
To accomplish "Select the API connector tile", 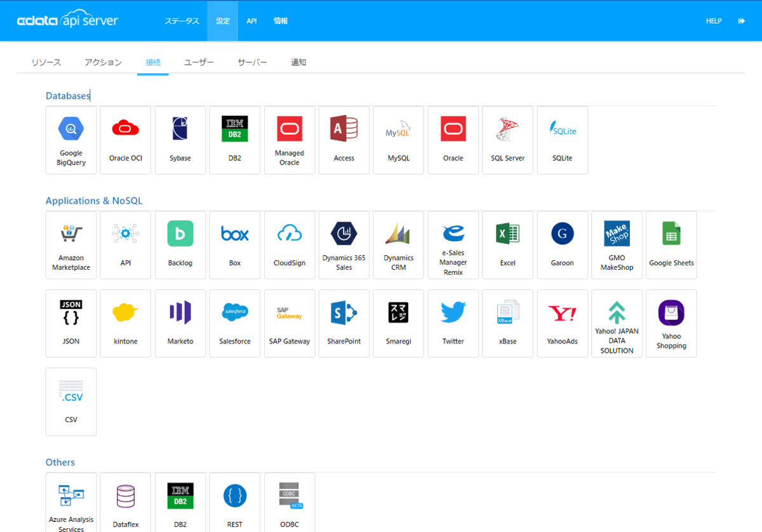I will (x=126, y=245).
